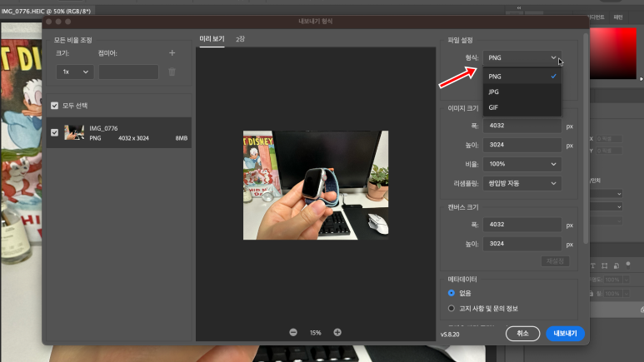Choose GIF from the format list

[x=522, y=107]
